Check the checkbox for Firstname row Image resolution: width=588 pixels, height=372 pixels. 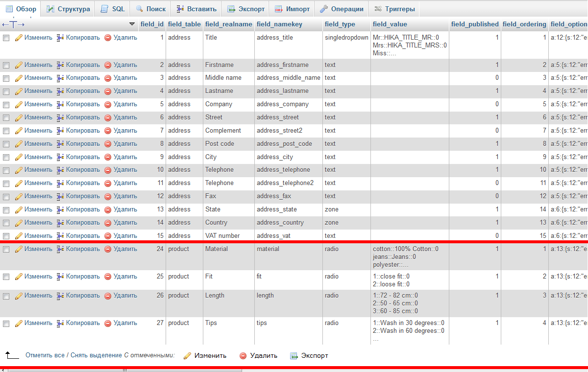pos(6,65)
